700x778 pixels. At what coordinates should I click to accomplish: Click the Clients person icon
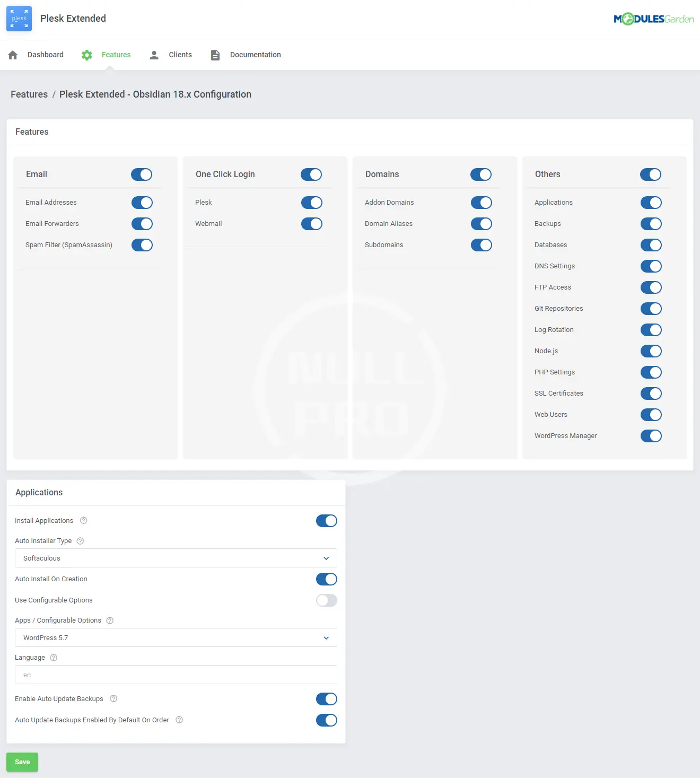pos(154,55)
